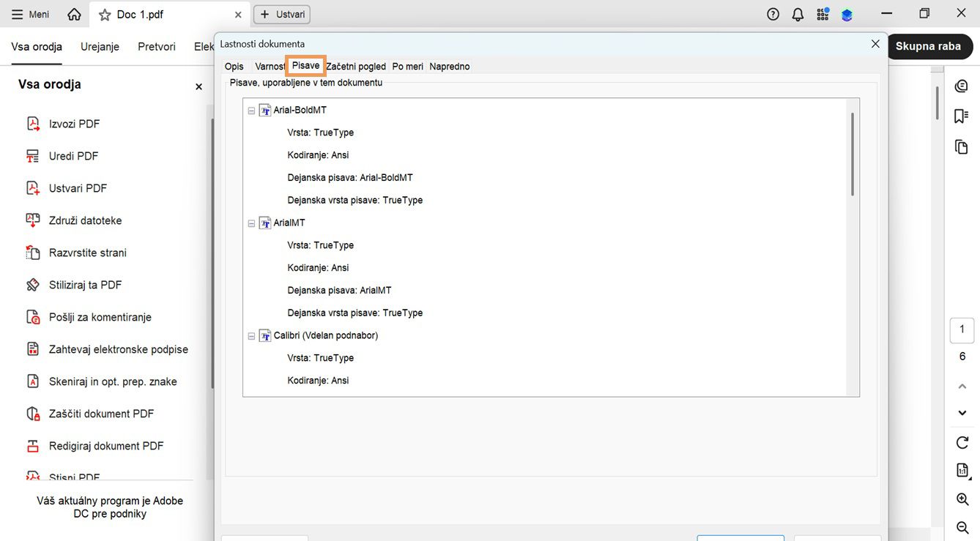This screenshot has height=541, width=980.
Task: Click the page display settings icon
Action: pyautogui.click(x=962, y=471)
